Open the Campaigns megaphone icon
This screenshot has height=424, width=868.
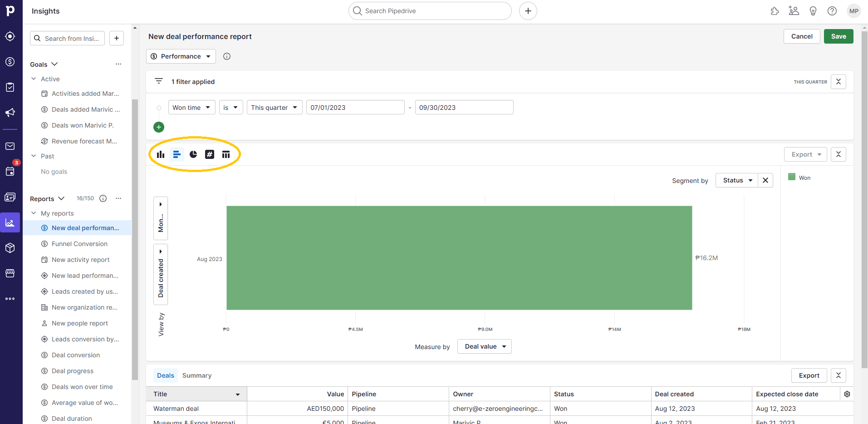10,113
